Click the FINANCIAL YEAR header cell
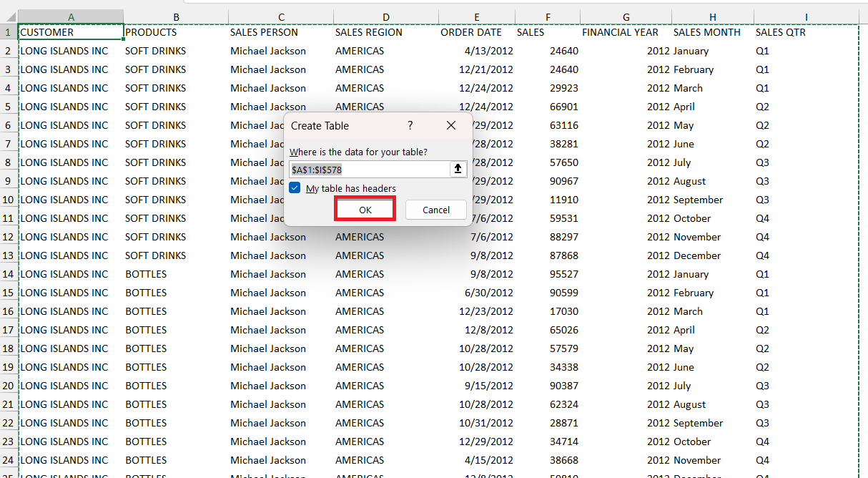Screen dimensions: 868x478 click(x=626, y=32)
